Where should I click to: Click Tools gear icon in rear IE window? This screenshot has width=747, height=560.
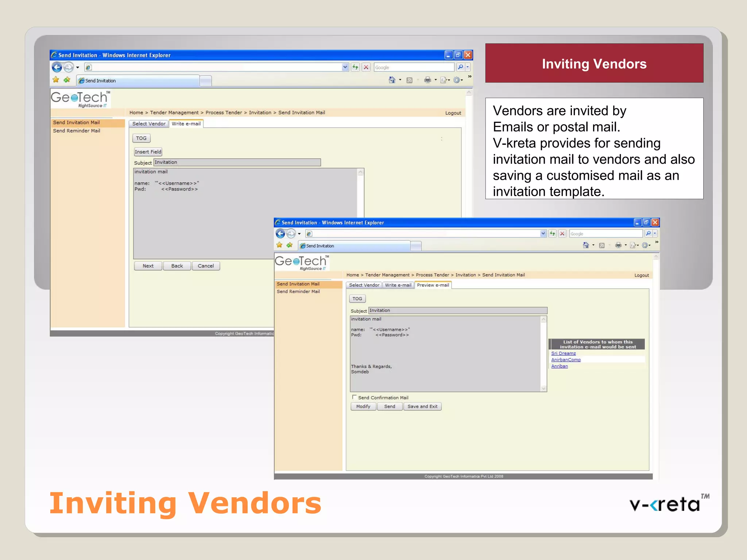click(457, 80)
